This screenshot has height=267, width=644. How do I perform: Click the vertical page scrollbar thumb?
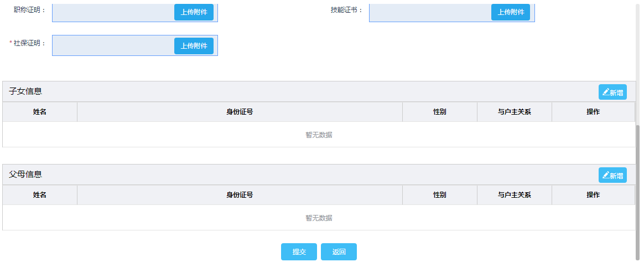click(637, 191)
